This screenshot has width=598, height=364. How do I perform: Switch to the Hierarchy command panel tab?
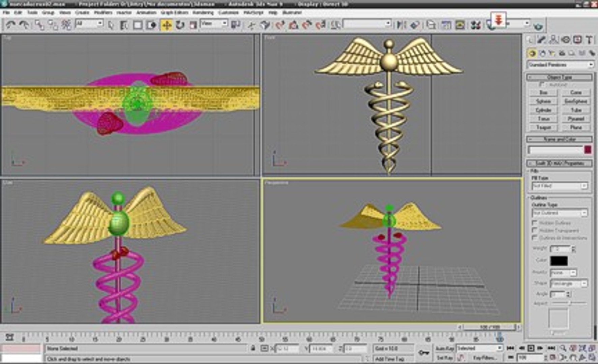point(554,40)
